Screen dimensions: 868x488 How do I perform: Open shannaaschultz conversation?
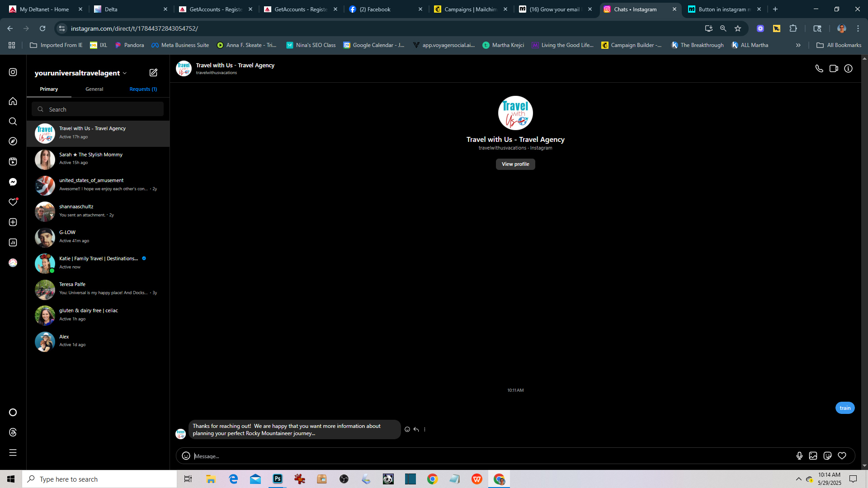tap(98, 211)
